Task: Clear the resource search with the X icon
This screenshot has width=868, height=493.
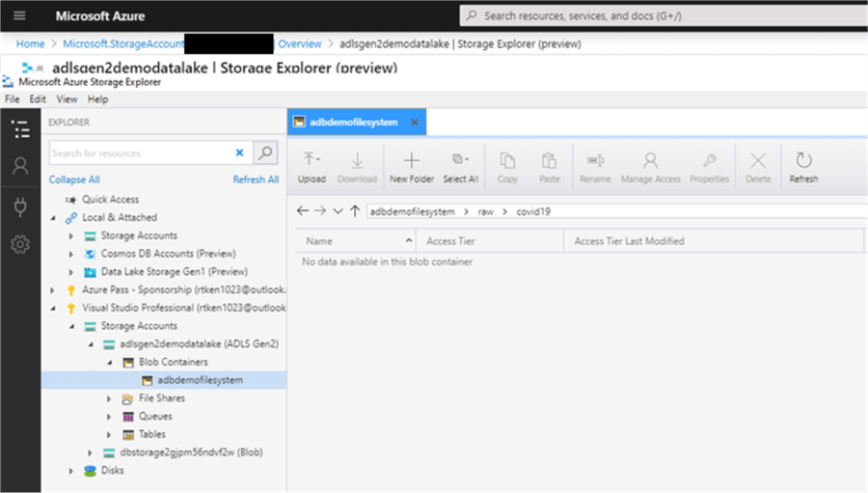Action: 240,152
